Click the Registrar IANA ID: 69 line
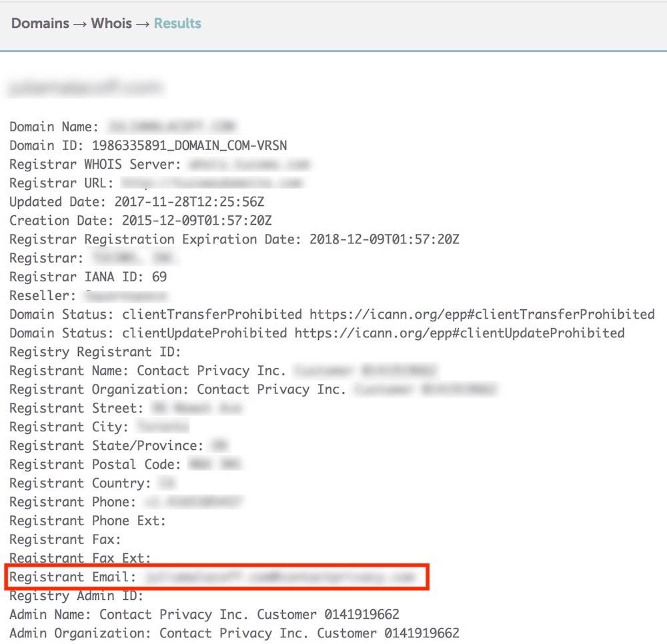The width and height of the screenshot is (667, 644). coord(88,277)
